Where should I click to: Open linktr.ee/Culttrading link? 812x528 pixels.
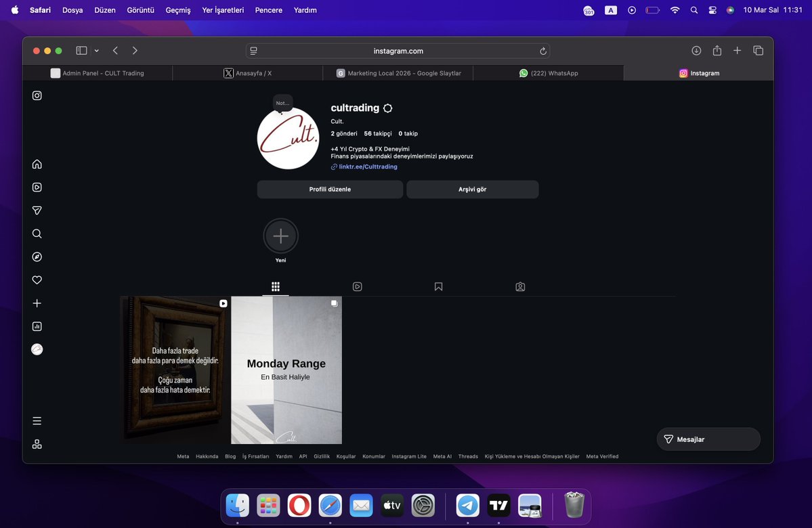click(x=368, y=167)
